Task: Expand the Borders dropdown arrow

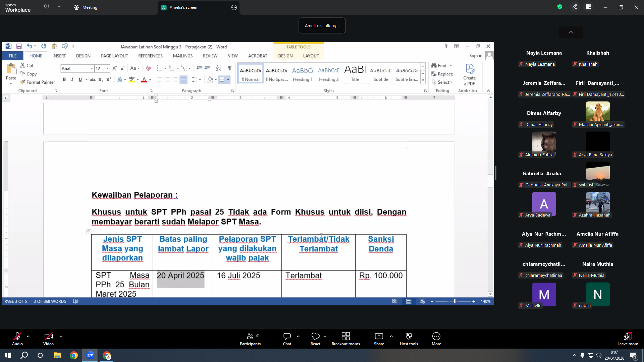Action: click(x=228, y=79)
